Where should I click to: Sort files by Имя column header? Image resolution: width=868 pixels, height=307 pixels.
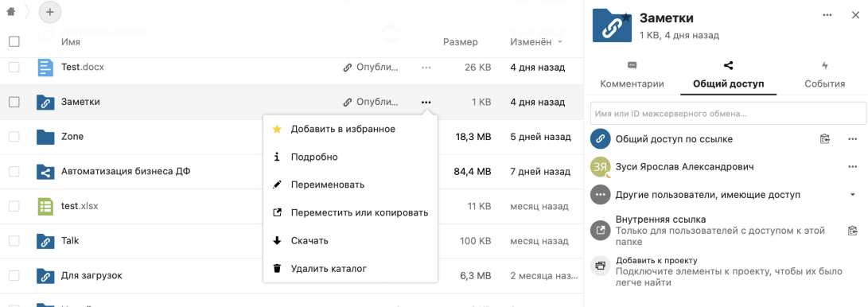pyautogui.click(x=70, y=41)
